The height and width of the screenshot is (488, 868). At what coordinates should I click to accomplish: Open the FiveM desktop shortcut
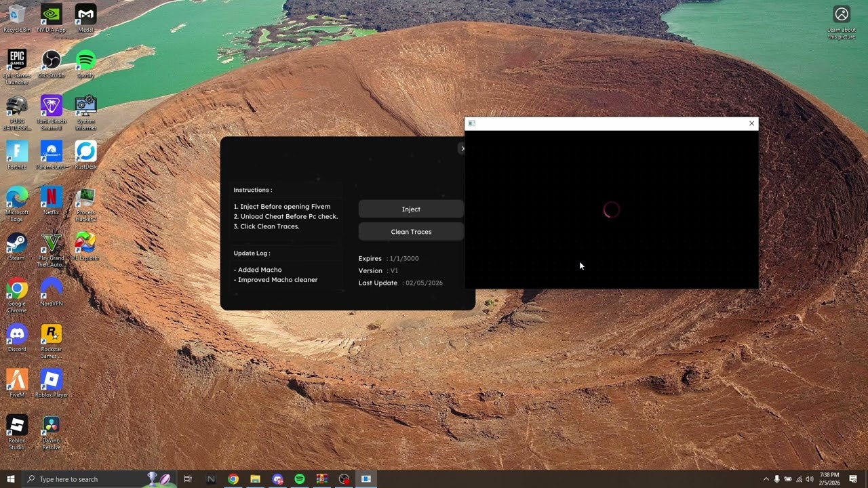coord(17,383)
